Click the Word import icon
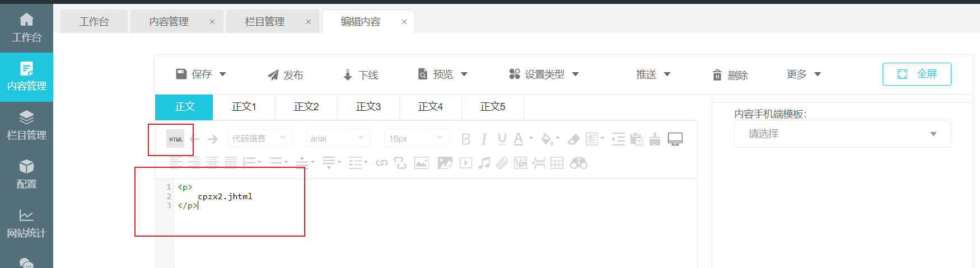The width and height of the screenshot is (980, 268). (521, 163)
